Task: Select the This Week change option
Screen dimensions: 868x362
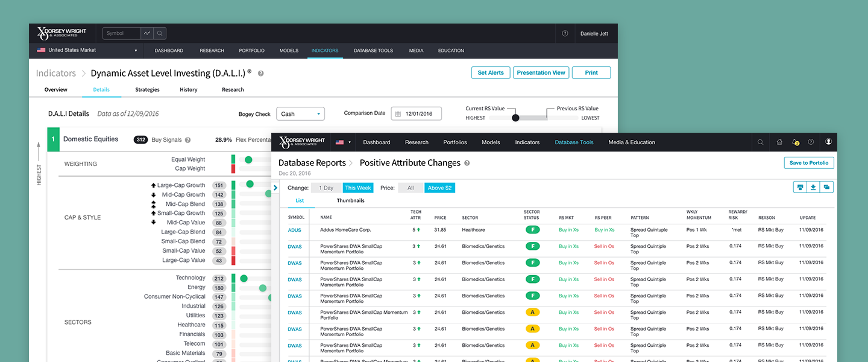Action: tap(358, 188)
